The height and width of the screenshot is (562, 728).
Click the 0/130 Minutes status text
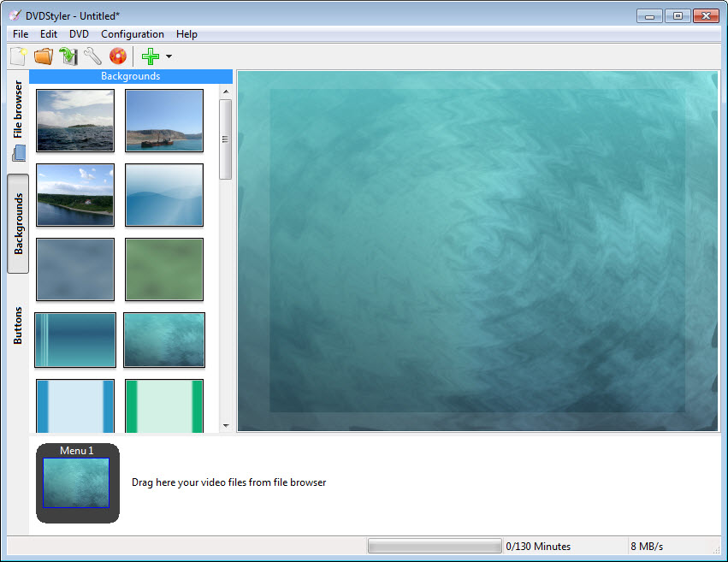(x=538, y=547)
